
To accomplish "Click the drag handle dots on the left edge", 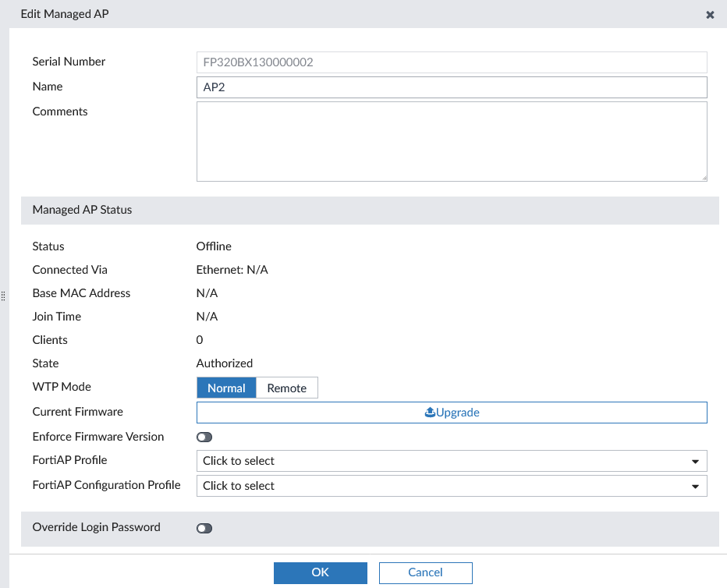I will (3, 296).
